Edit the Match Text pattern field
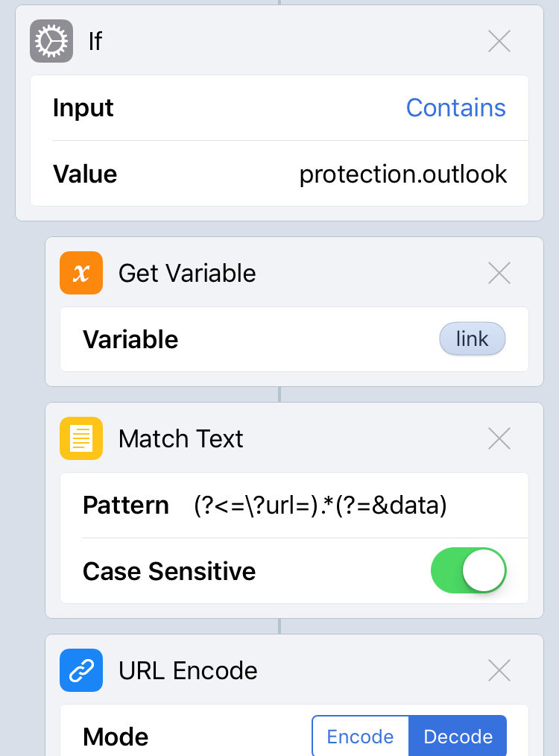This screenshot has height=756, width=559. pyautogui.click(x=320, y=505)
